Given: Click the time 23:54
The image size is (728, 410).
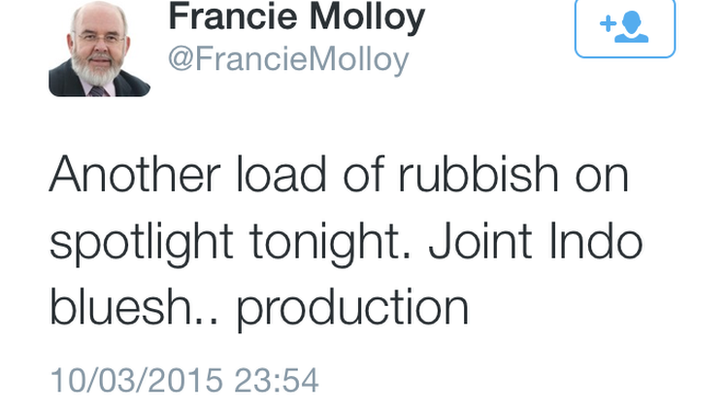Looking at the screenshot, I should coord(277,381).
